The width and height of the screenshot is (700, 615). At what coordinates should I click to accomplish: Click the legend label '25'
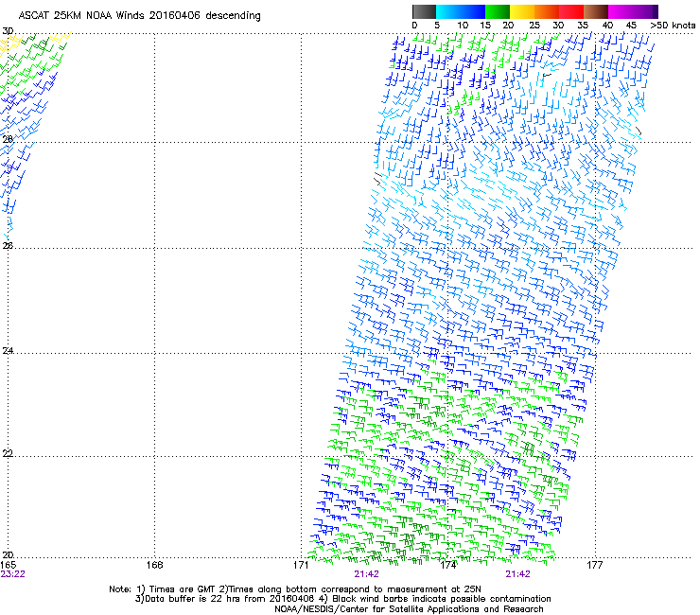[534, 26]
